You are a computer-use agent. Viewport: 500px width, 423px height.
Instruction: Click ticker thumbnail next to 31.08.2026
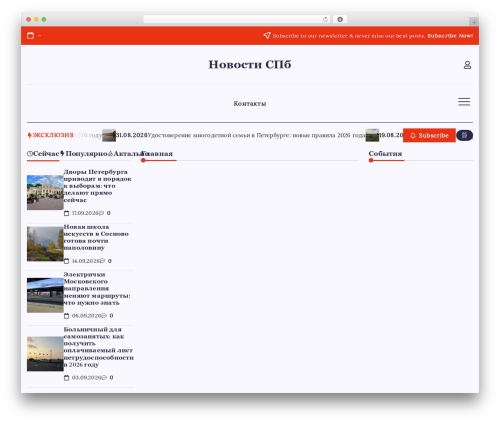pos(109,135)
